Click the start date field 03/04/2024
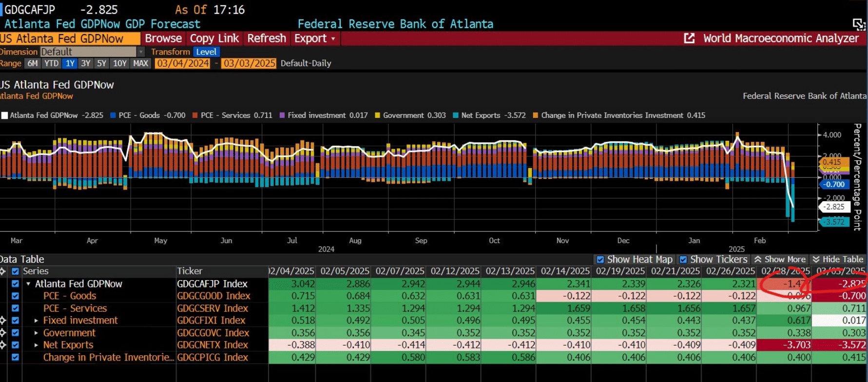The width and height of the screenshot is (868, 382). click(x=182, y=63)
